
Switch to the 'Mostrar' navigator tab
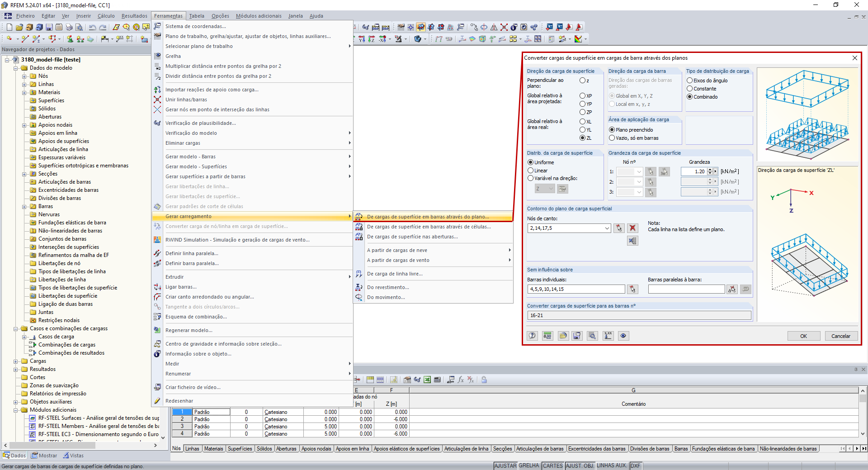pyautogui.click(x=44, y=456)
